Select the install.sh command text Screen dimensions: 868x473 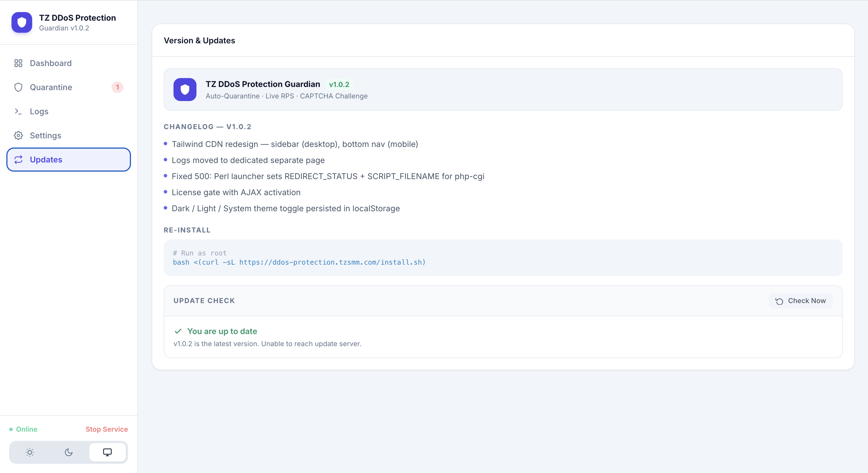298,262
